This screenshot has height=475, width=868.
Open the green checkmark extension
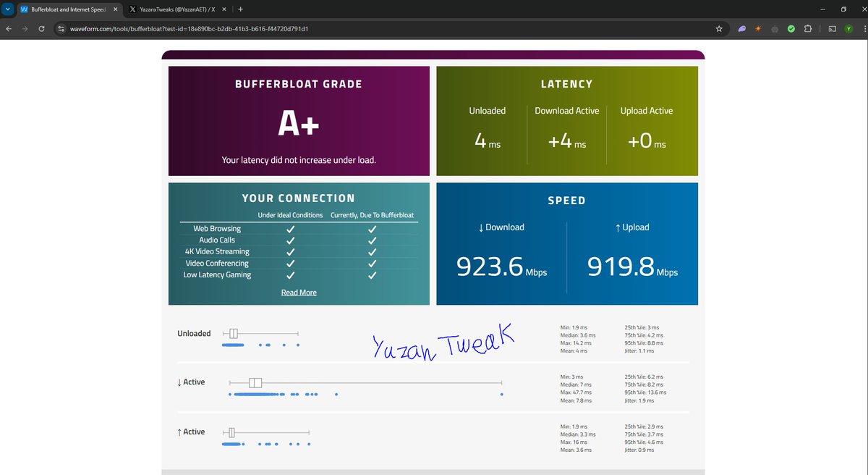click(x=791, y=29)
